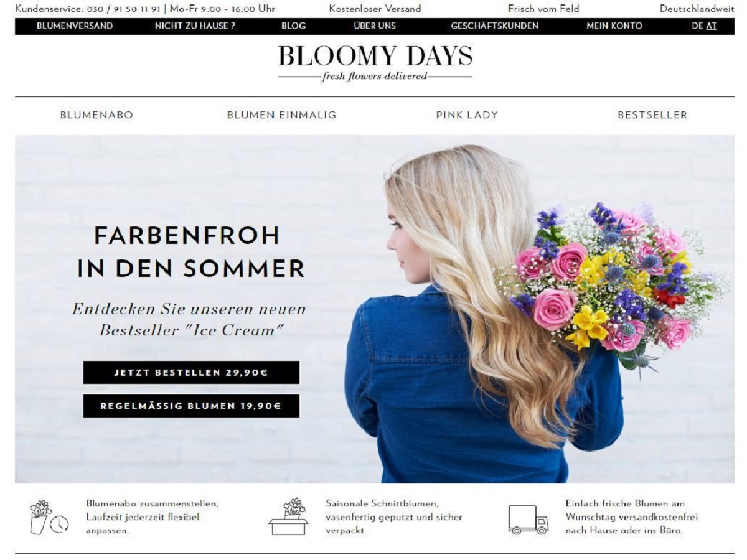Switch country to AT

(x=712, y=26)
